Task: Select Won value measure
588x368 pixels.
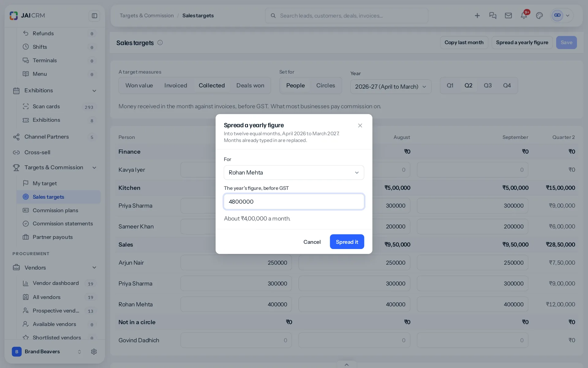Action: point(139,86)
